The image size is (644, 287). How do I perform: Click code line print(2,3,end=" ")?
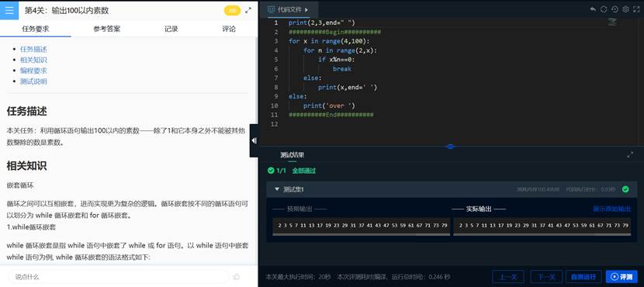[x=321, y=22]
